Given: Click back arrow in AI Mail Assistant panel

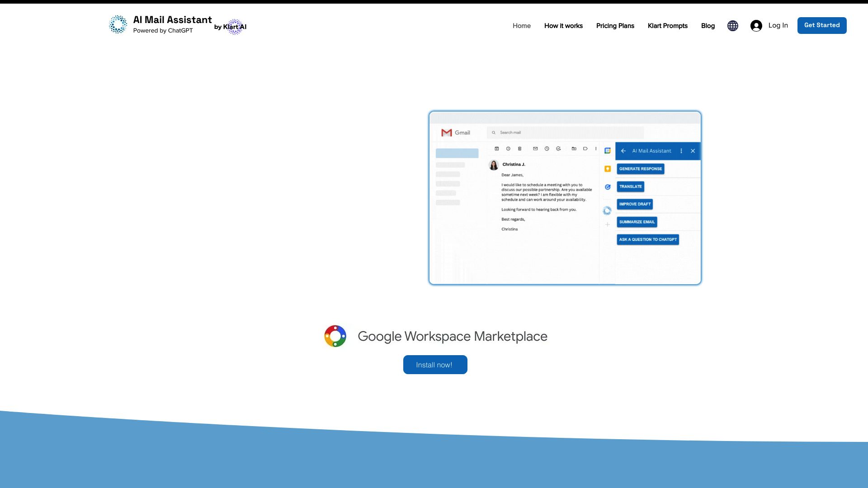Looking at the screenshot, I should click(x=623, y=151).
